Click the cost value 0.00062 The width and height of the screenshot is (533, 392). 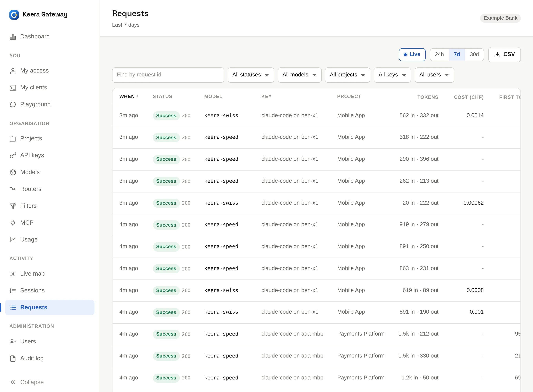click(x=473, y=203)
